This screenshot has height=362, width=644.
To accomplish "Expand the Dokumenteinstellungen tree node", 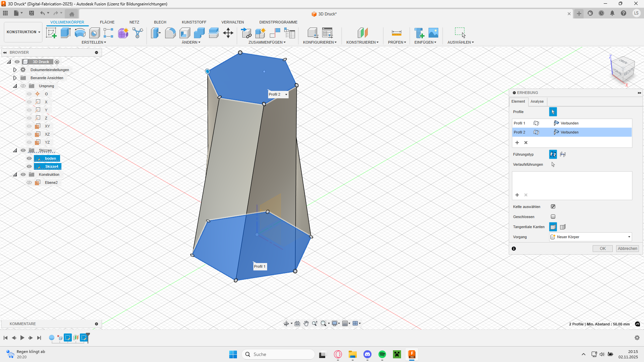I will click(15, 70).
